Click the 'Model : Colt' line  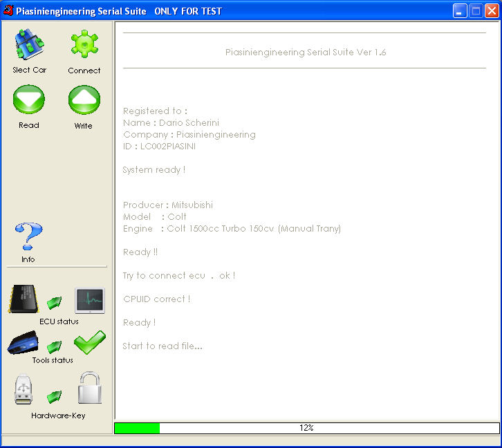[155, 217]
